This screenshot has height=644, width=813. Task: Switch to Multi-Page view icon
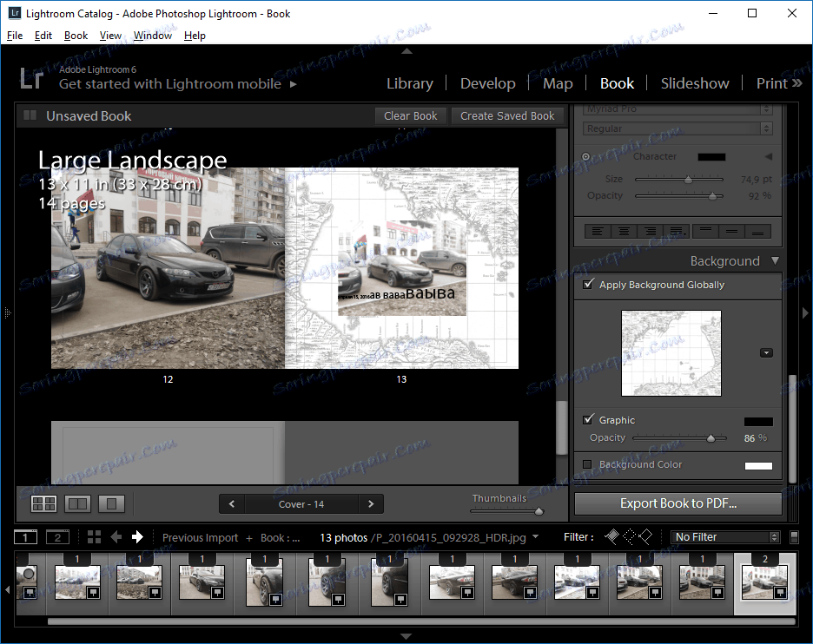click(x=43, y=503)
